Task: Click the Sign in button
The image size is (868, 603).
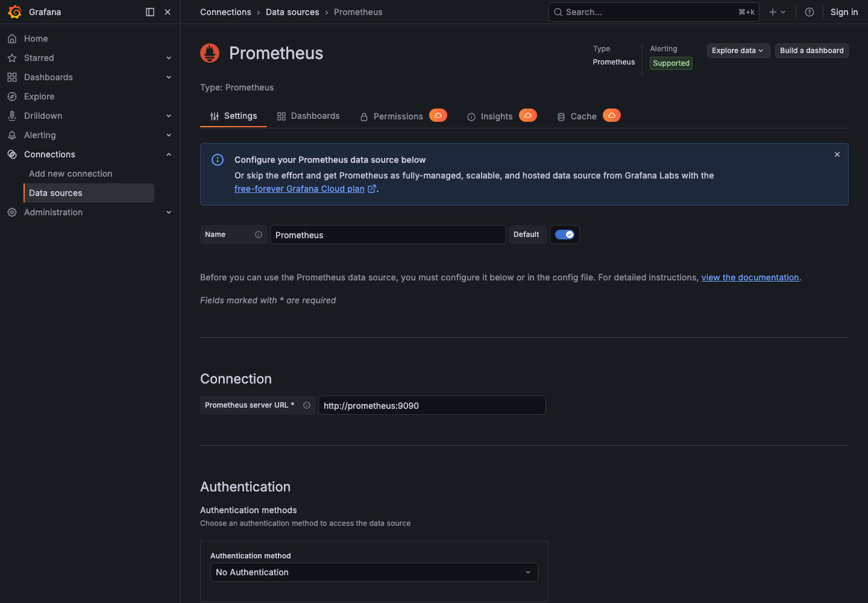Action: click(844, 12)
